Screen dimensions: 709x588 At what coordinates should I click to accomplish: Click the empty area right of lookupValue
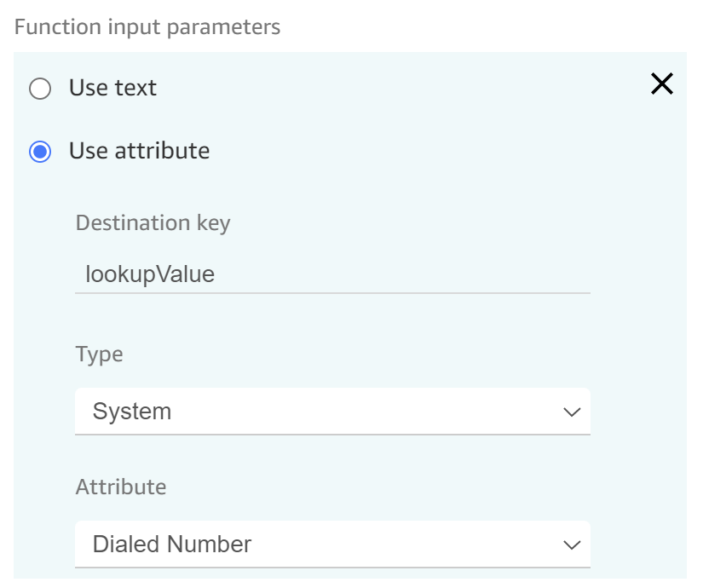[x=402, y=274]
